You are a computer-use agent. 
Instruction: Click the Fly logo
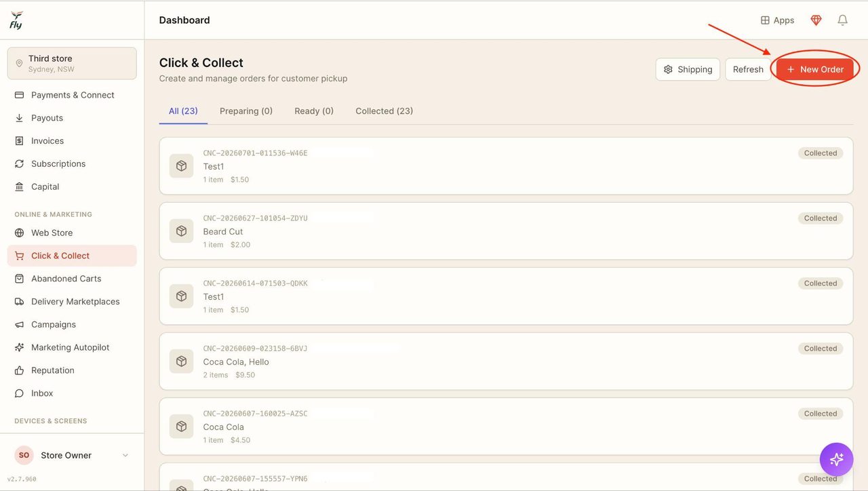[16, 20]
